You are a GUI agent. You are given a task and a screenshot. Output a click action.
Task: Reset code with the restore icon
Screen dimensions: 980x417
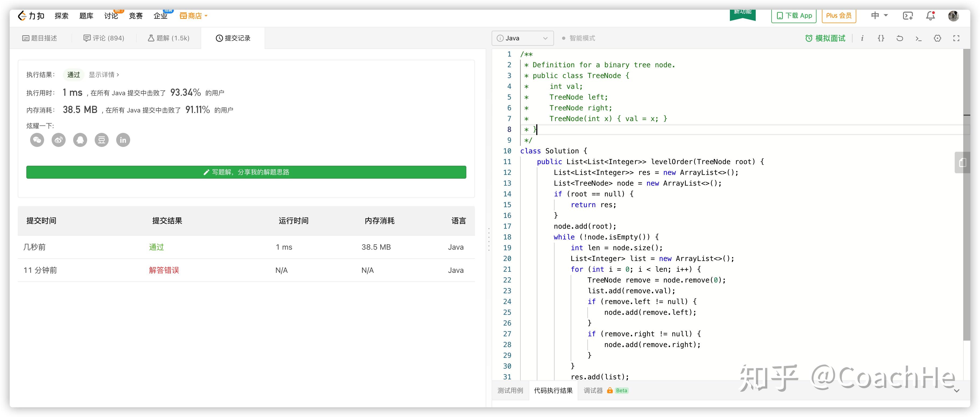(899, 38)
